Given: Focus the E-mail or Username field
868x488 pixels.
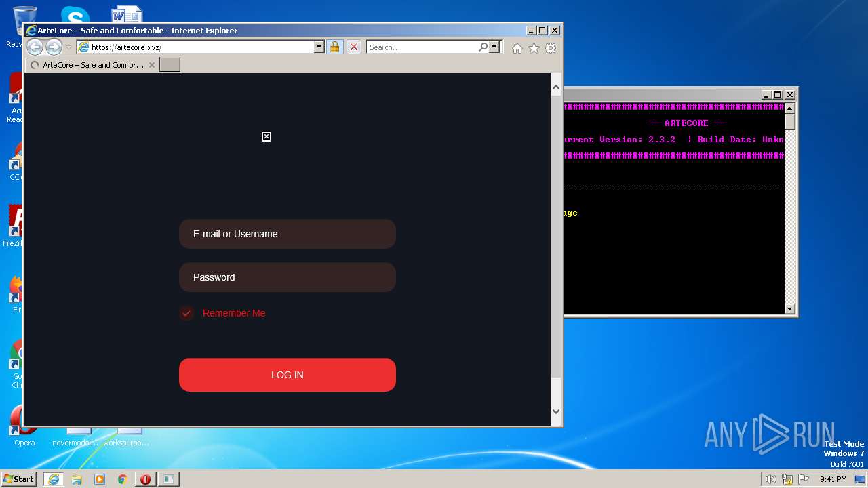Looking at the screenshot, I should [288, 234].
